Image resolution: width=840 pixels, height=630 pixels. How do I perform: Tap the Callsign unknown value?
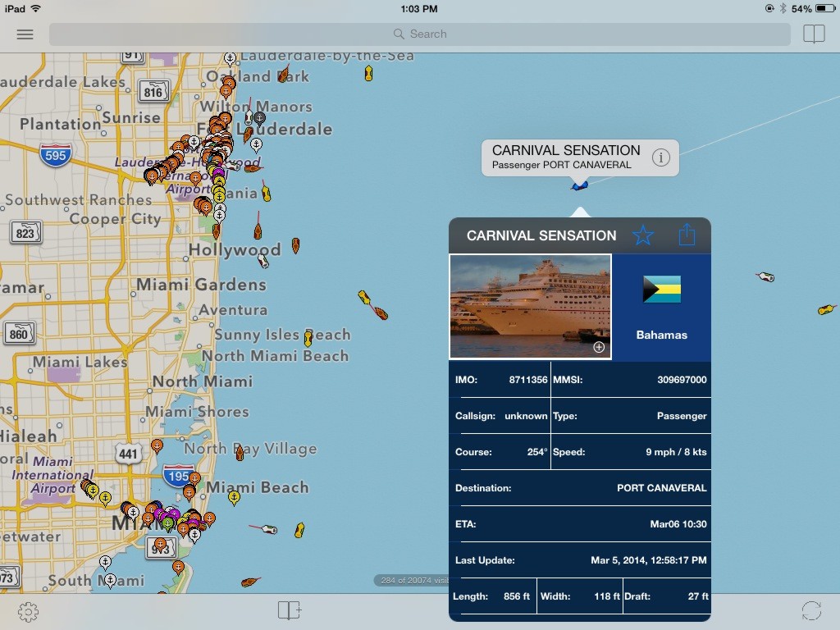click(x=526, y=416)
